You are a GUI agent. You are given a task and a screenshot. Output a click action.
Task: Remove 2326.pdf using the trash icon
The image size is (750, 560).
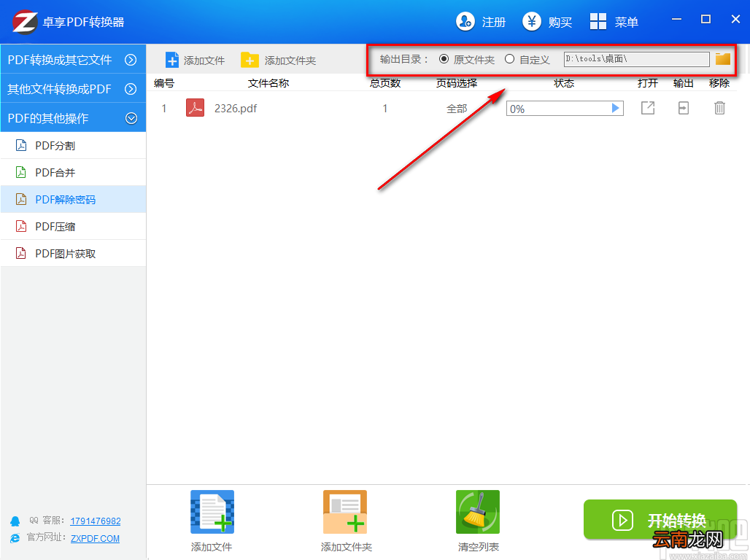[x=719, y=108]
